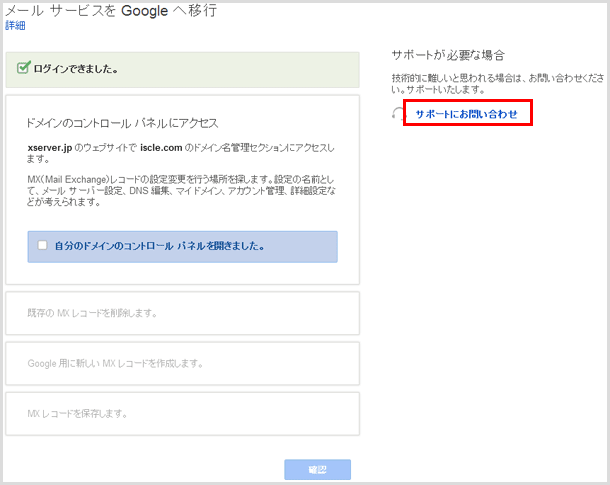610x485 pixels.
Task: Expand Google 用に新しい MX レコードを作成します step
Action: pos(182,364)
